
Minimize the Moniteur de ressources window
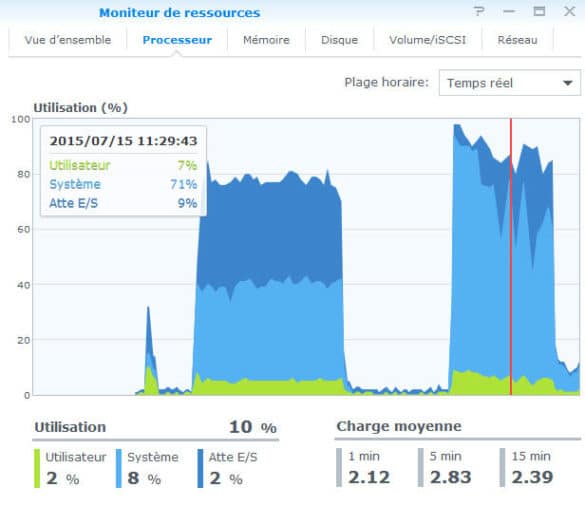point(509,12)
